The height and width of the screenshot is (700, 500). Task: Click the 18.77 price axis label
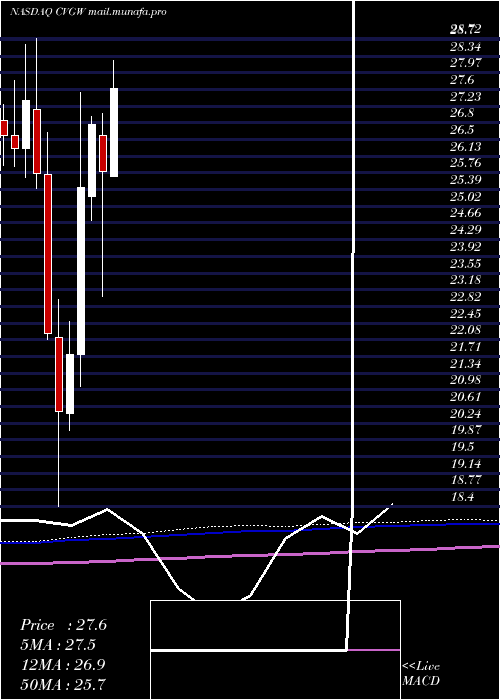coord(466,480)
